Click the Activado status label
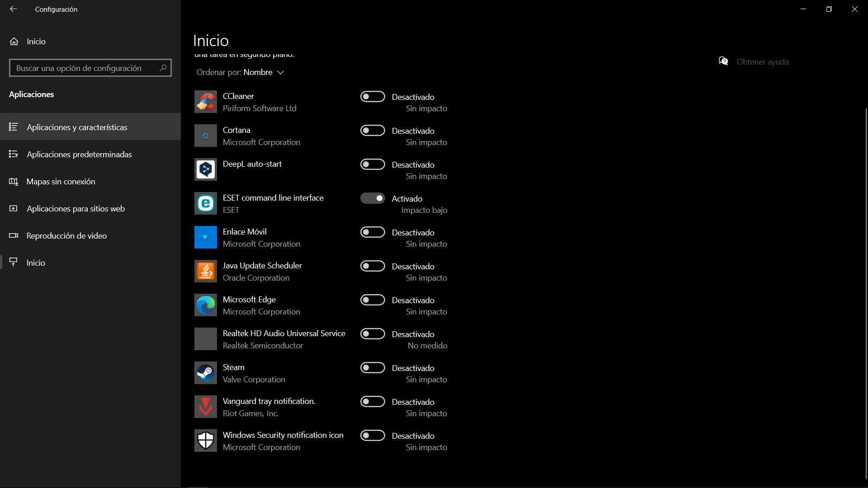The width and height of the screenshot is (868, 488). [407, 199]
